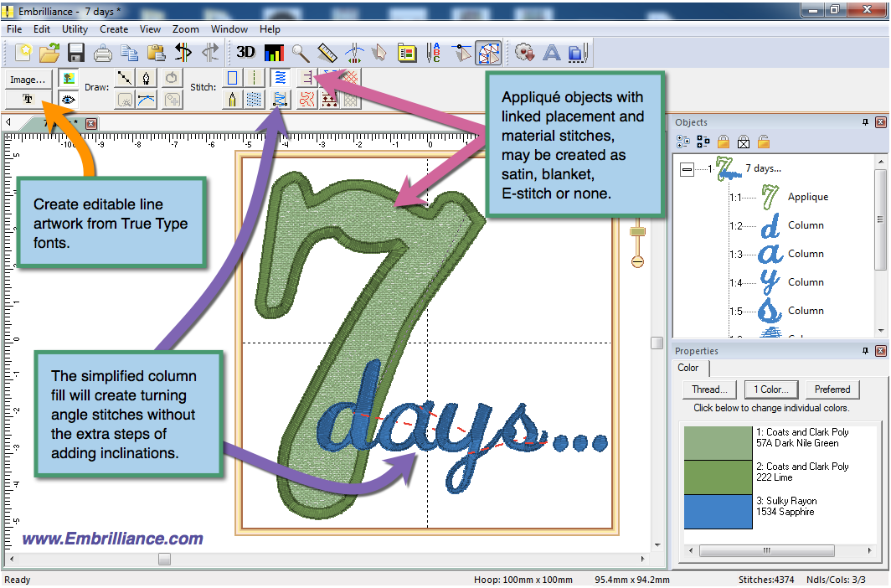Click the collapse-all tree icon in Objects
Screen dimensions: 891x588
click(703, 142)
